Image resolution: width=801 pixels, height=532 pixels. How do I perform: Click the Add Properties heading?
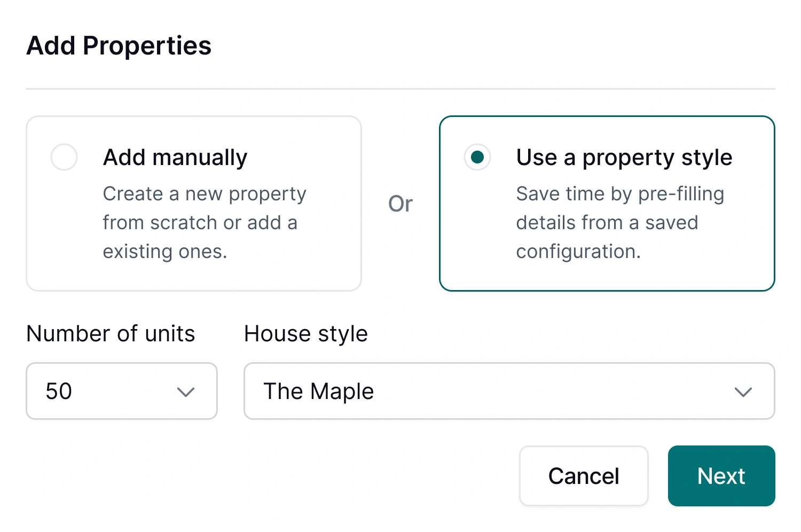[x=119, y=46]
